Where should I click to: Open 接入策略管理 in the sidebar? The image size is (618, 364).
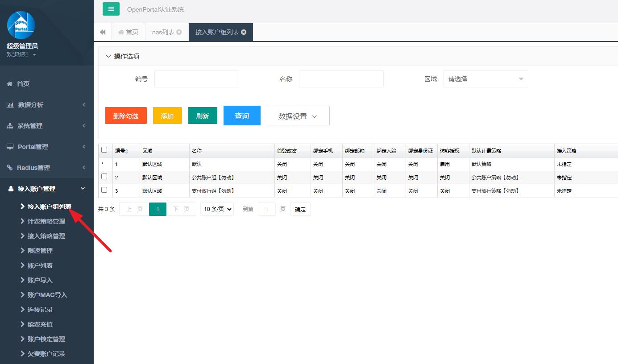[46, 236]
